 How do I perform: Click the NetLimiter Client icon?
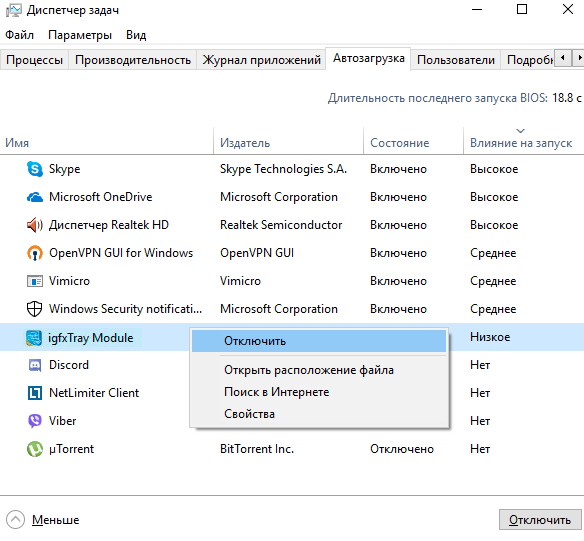[35, 393]
